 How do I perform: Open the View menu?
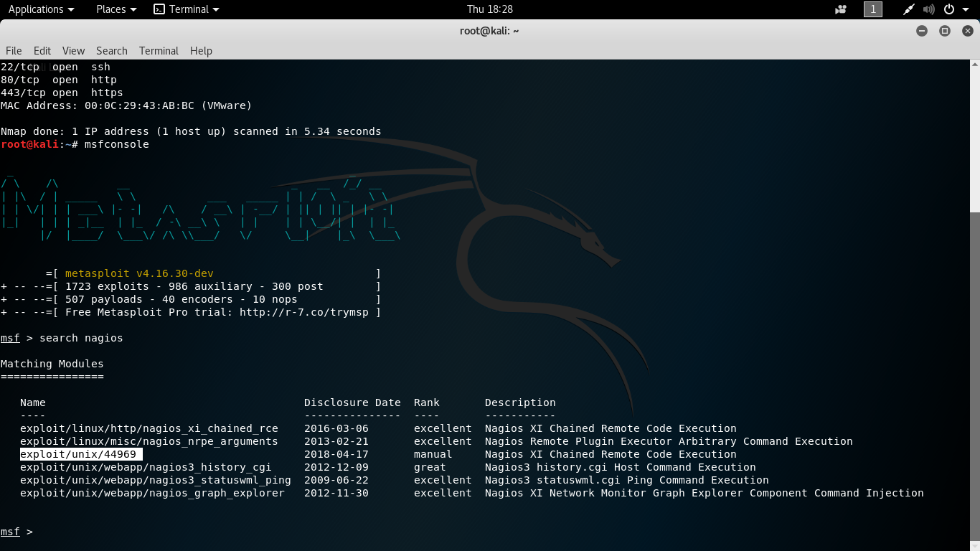pos(73,51)
